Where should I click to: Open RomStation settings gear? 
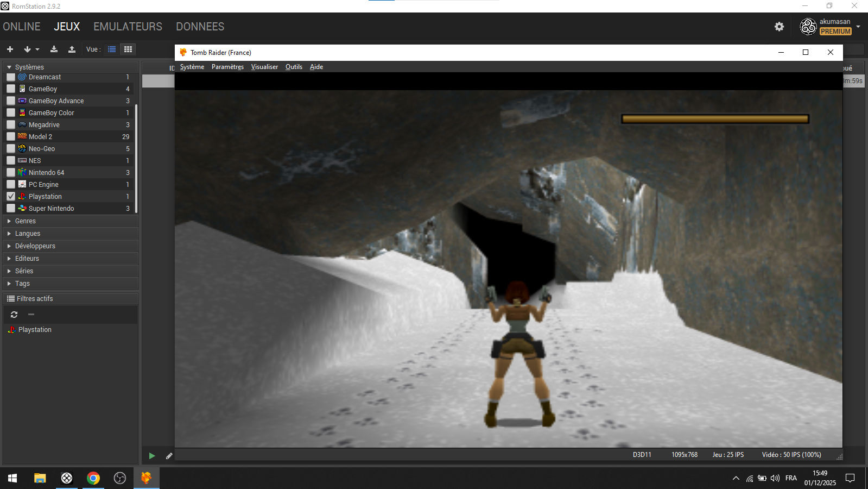click(x=779, y=27)
